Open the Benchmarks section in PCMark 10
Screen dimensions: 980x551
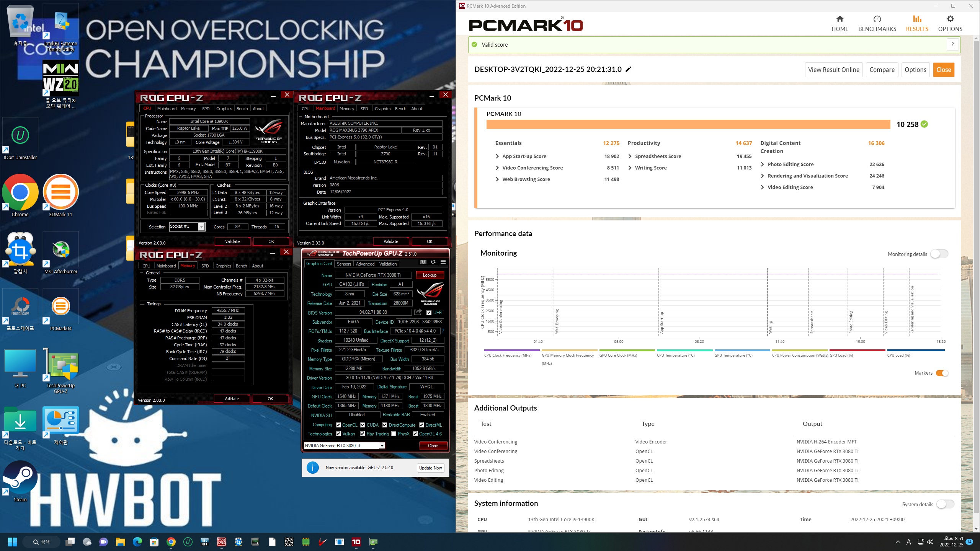[x=877, y=24]
